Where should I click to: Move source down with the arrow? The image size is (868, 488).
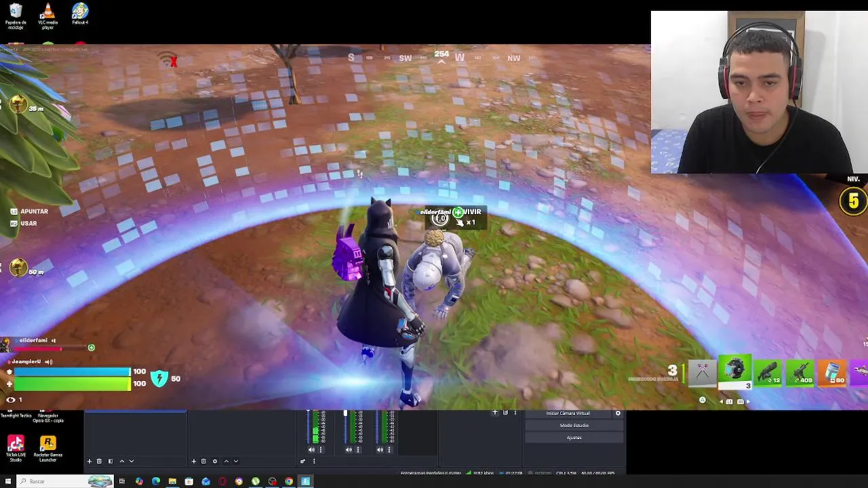tap(236, 461)
